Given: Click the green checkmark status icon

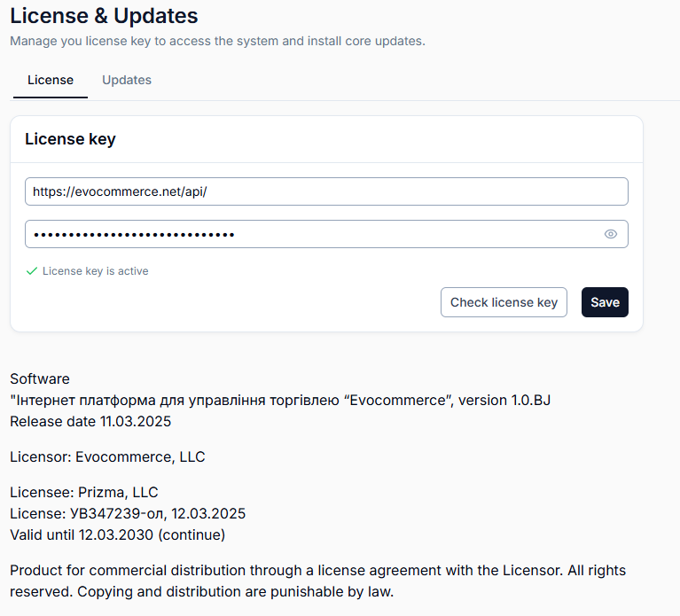Looking at the screenshot, I should (x=32, y=271).
